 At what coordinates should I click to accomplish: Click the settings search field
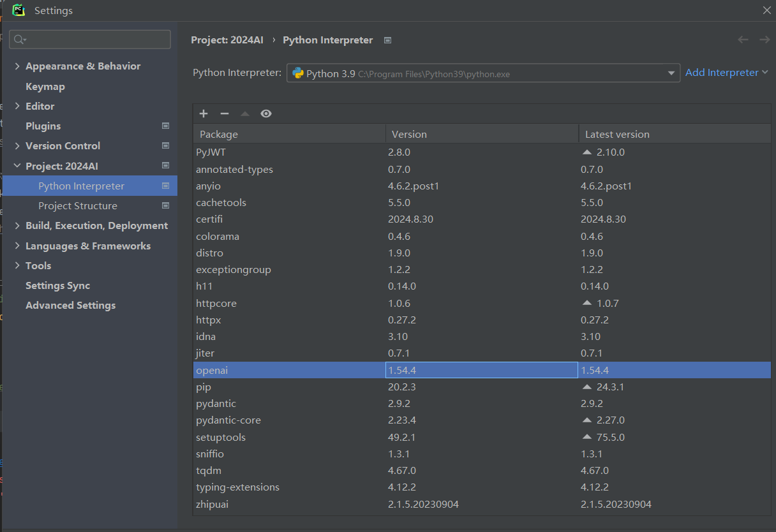point(96,40)
